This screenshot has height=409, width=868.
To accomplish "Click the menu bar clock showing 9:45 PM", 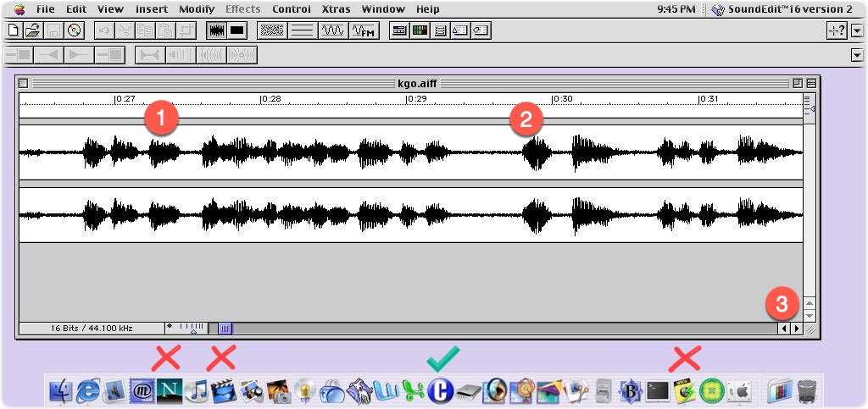I will coord(676,8).
